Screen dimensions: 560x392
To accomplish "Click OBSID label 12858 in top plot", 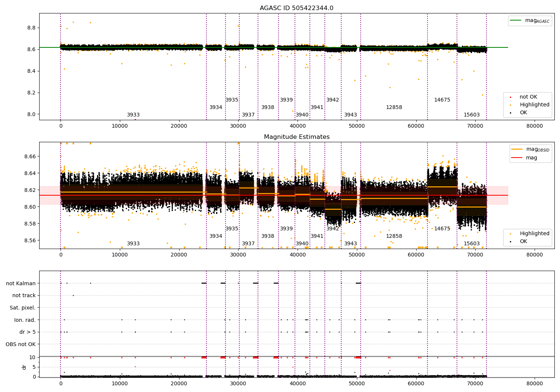I will (394, 108).
